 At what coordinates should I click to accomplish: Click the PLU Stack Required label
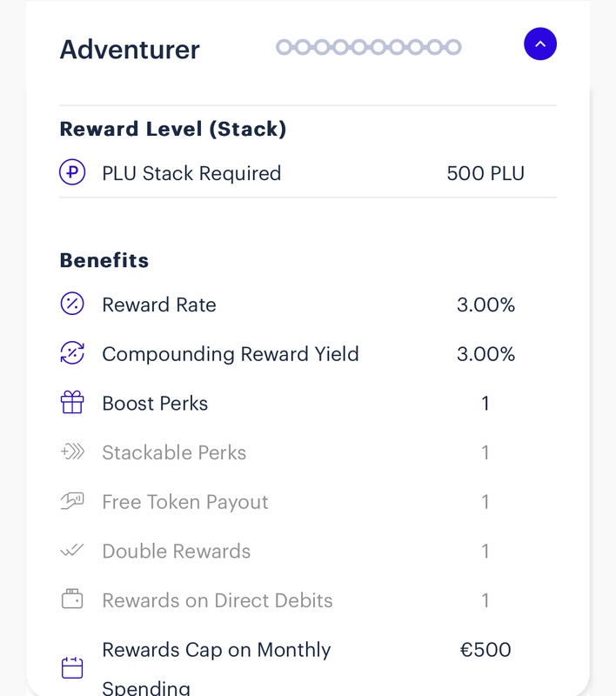tap(191, 173)
